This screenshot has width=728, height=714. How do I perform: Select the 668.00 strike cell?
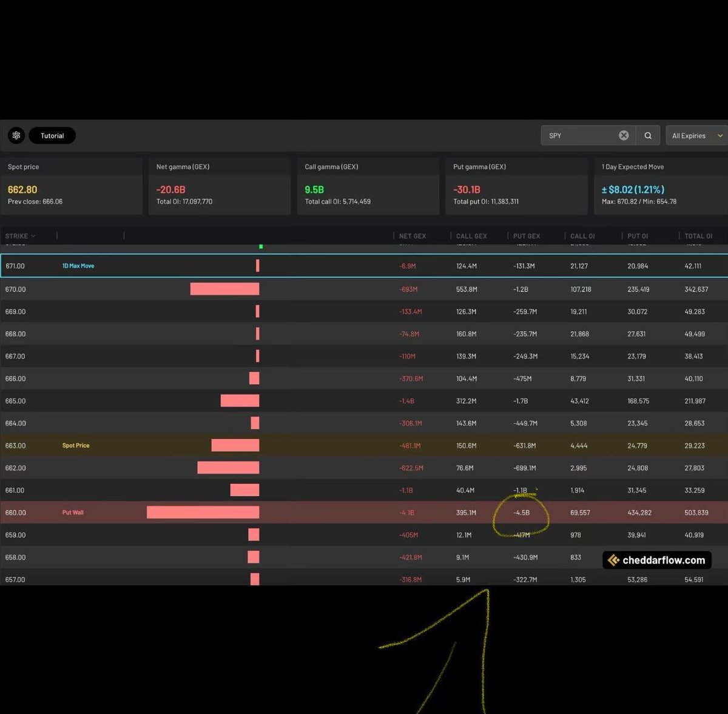pyautogui.click(x=15, y=334)
